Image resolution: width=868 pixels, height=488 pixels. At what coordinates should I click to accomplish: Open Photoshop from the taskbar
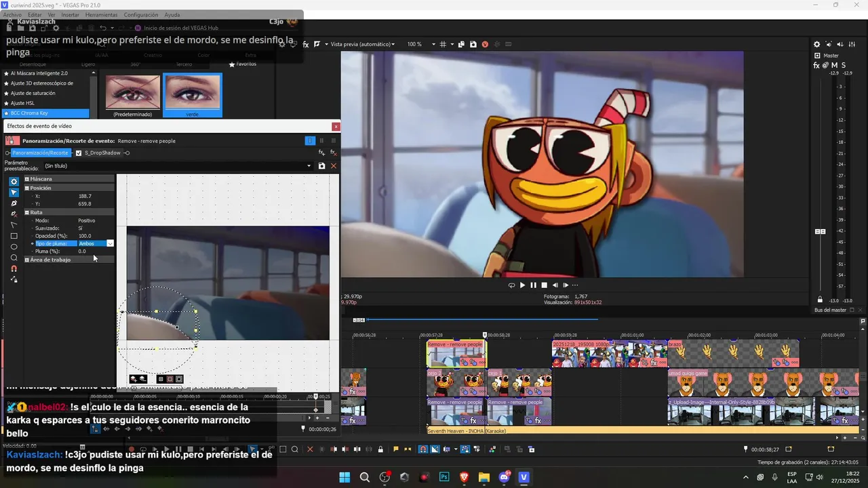(x=444, y=477)
